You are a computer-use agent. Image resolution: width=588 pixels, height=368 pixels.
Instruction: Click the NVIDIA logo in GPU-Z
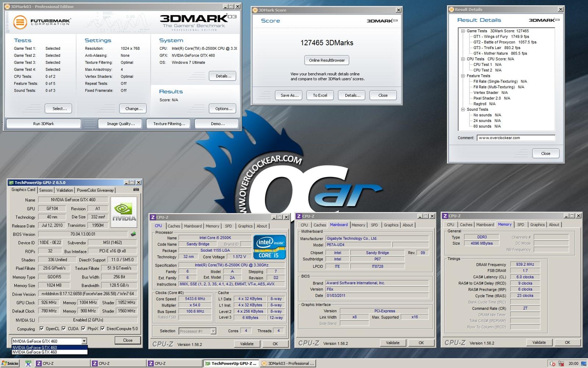[x=124, y=212]
